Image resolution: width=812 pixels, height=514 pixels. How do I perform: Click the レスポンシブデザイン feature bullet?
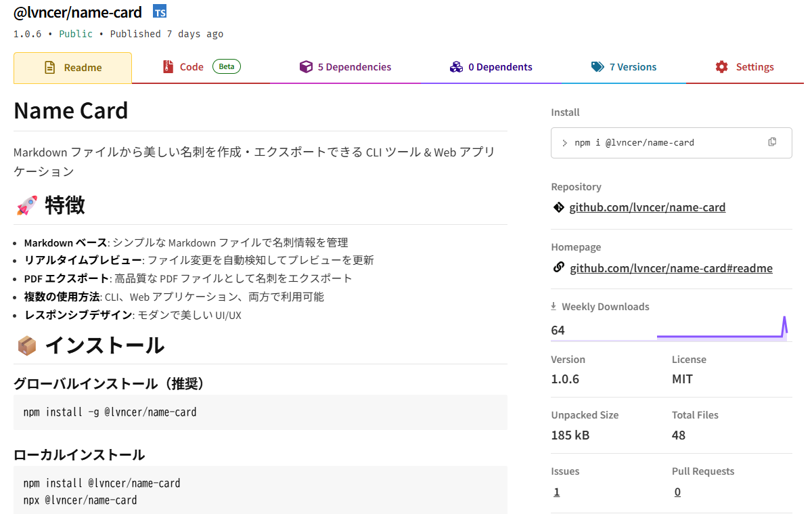[133, 315]
